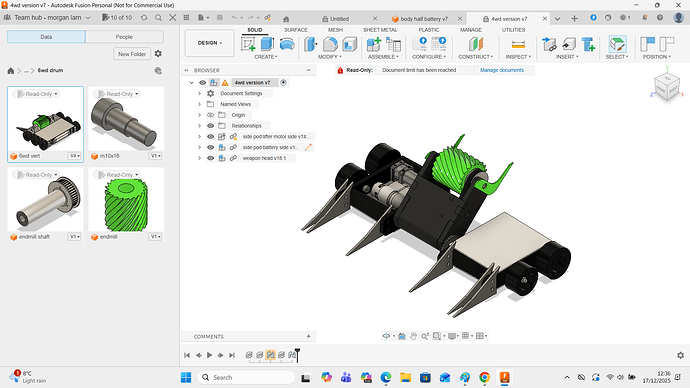Switch to the UTILITIES tab

(x=514, y=30)
